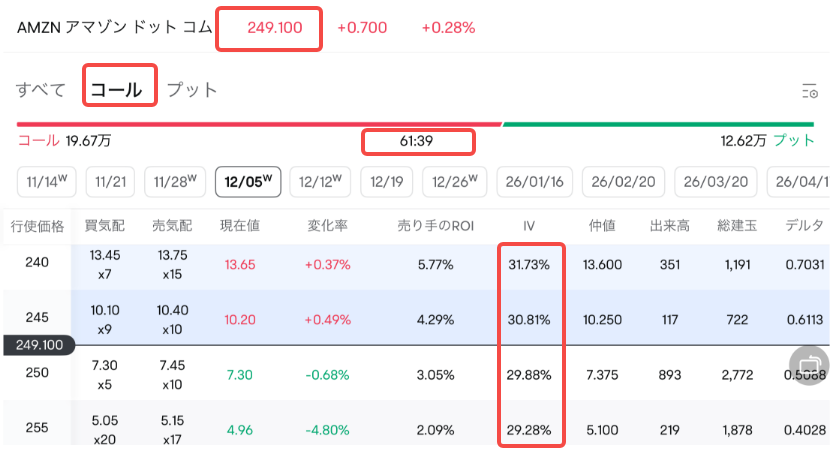Click the 売気配 column header
This screenshot has width=831, height=450.
[172, 226]
